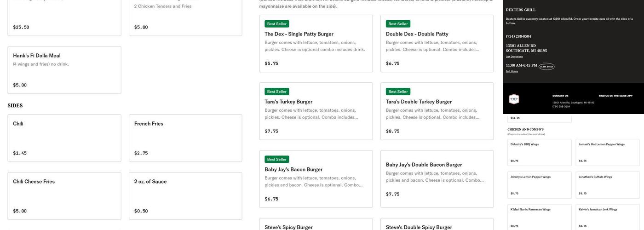Open D'Andre's BBQ Wings thumbnail card
The image size is (644, 230).
pyautogui.click(x=539, y=152)
